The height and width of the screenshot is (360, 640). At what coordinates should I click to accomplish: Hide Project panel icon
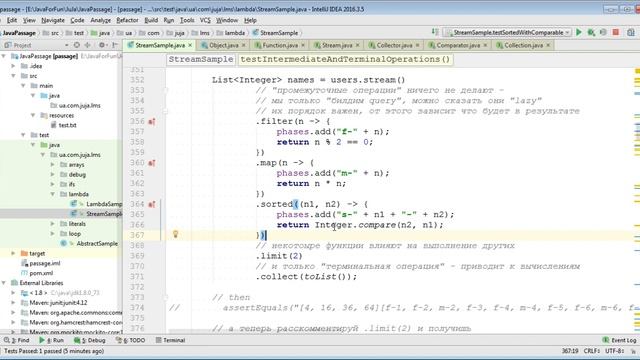(x=115, y=45)
